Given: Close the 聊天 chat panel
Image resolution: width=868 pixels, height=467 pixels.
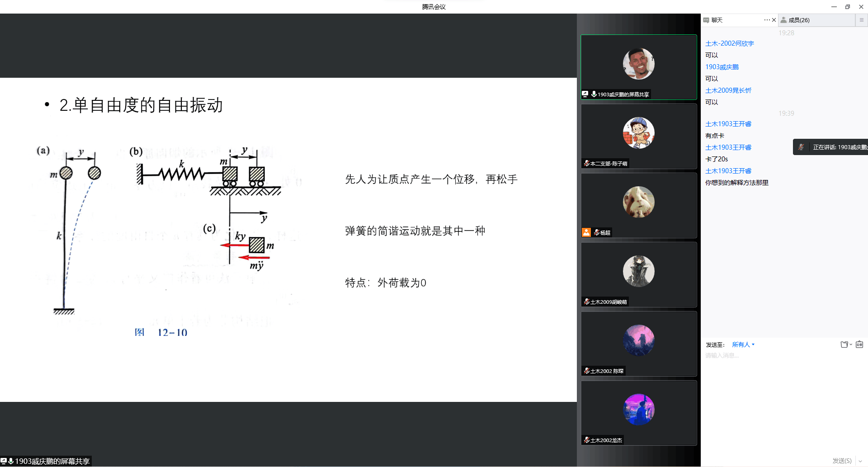Looking at the screenshot, I should point(774,20).
